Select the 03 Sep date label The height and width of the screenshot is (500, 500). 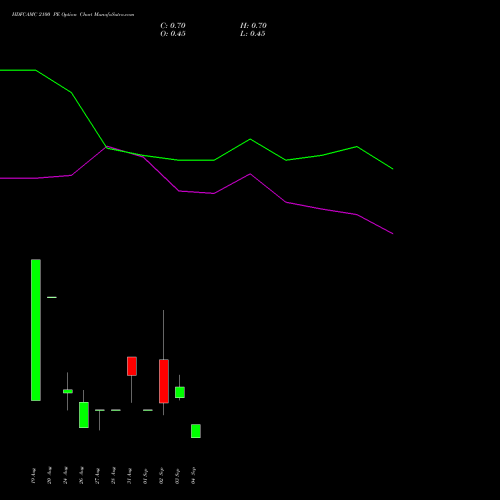(x=177, y=476)
